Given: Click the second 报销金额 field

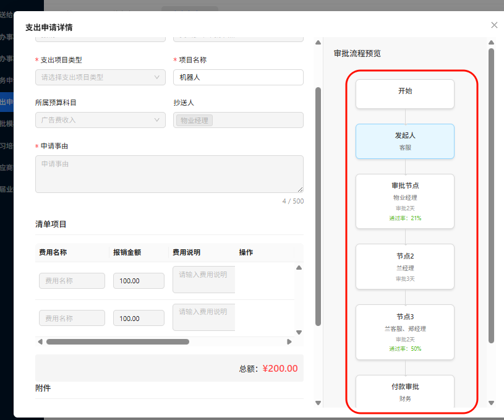Looking at the screenshot, I should click(x=139, y=319).
